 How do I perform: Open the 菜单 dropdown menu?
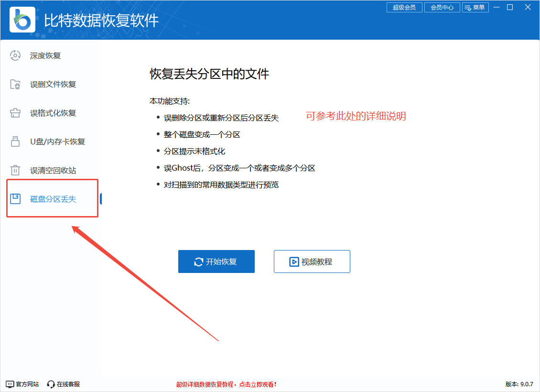click(x=475, y=8)
